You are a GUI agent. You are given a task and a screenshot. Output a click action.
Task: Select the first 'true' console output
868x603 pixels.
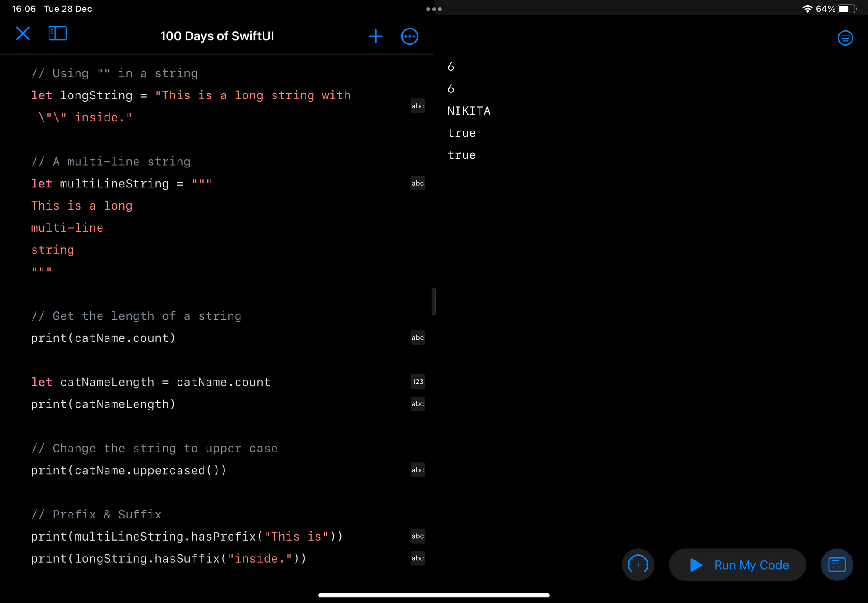(462, 133)
